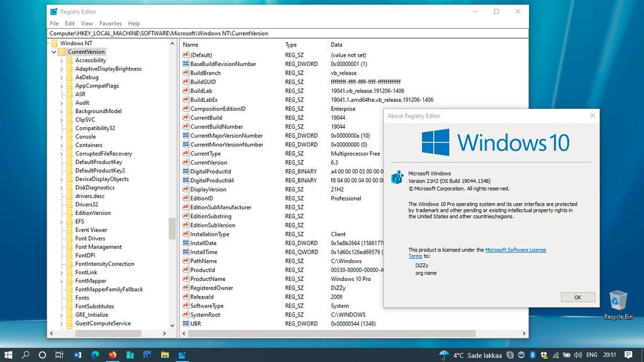The height and width of the screenshot is (362, 644).
Task: Click the UBR value icon
Action: (186, 324)
